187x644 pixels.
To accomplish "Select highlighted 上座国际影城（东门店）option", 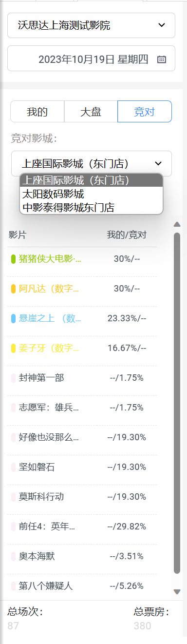I will click(91, 180).
